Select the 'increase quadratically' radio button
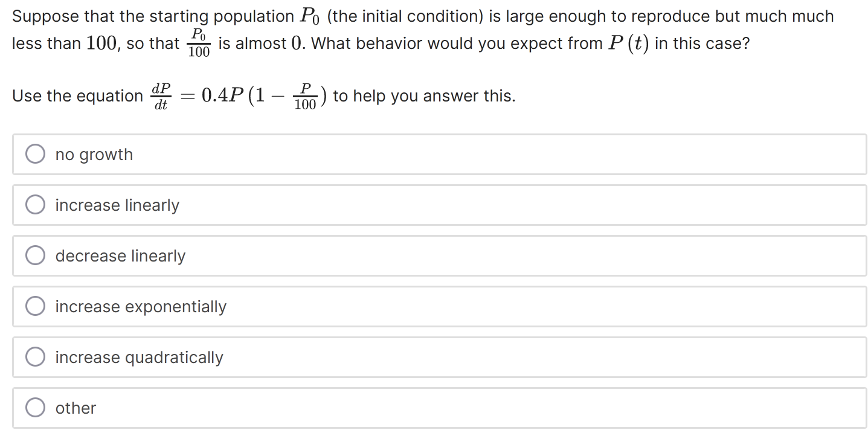 (36, 357)
